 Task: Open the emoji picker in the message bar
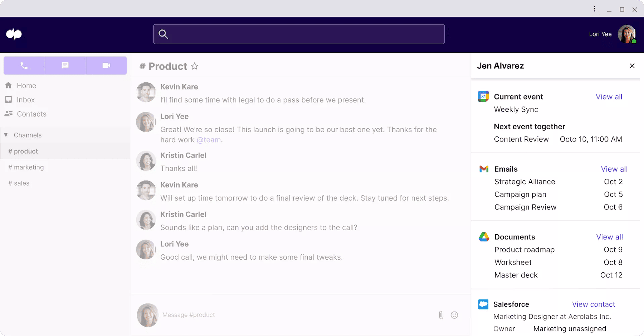tap(454, 315)
